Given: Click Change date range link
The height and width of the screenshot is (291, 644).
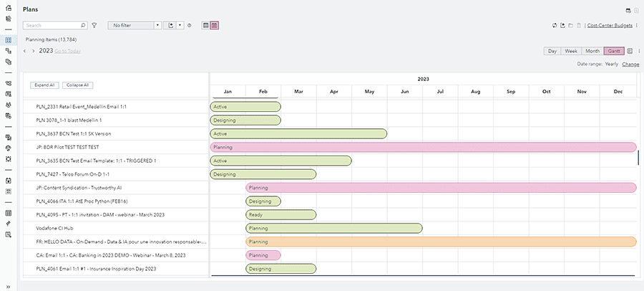Looking at the screenshot, I should pyautogui.click(x=630, y=65).
